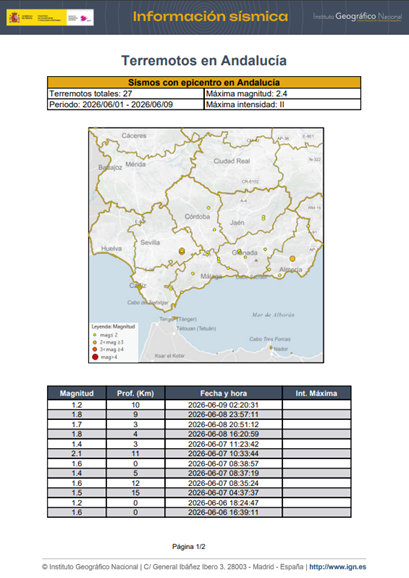409x578 pixels.
Task: Click the 'Periodo: 2026/06/01 - 2026/06/09' cell
Action: [x=126, y=104]
